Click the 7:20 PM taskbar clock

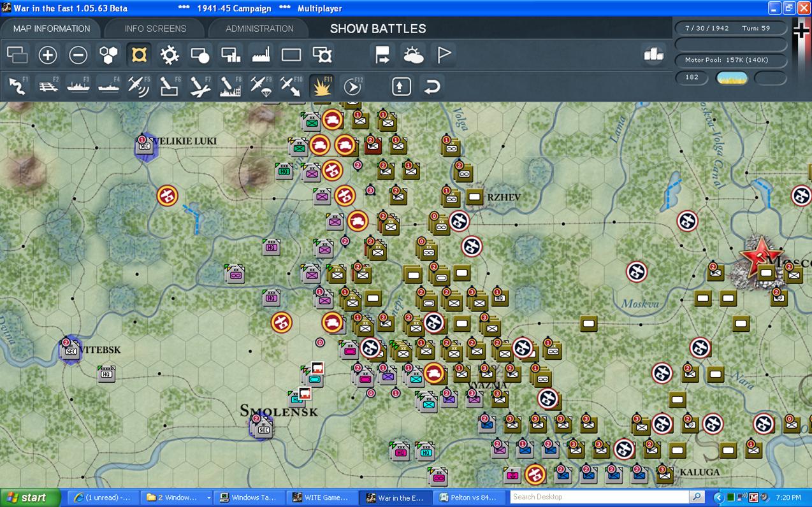(788, 497)
